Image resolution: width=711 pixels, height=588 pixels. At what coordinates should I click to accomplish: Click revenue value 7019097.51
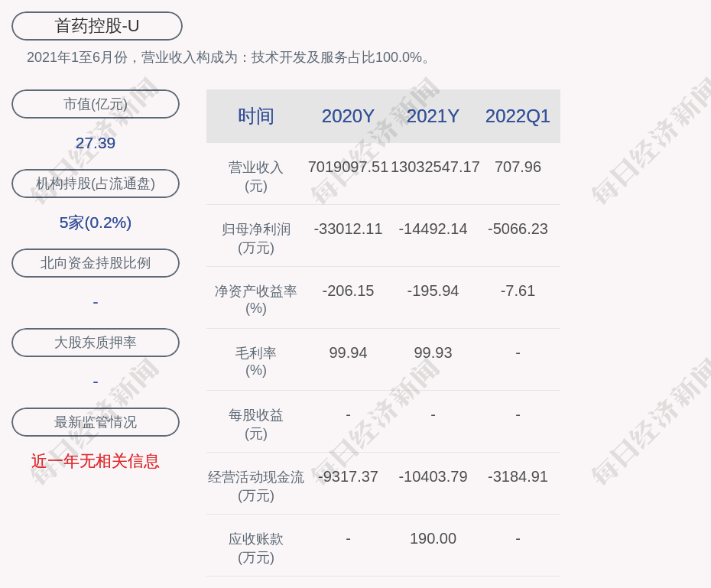point(348,167)
